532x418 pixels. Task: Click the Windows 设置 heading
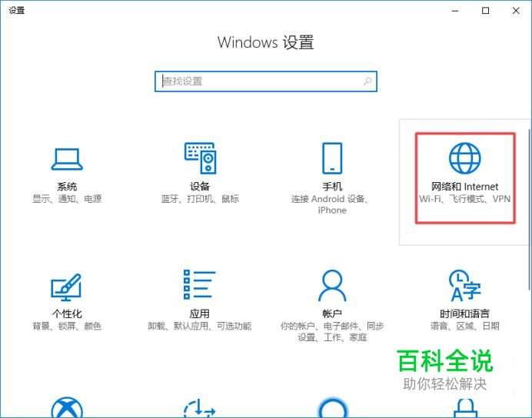(266, 42)
